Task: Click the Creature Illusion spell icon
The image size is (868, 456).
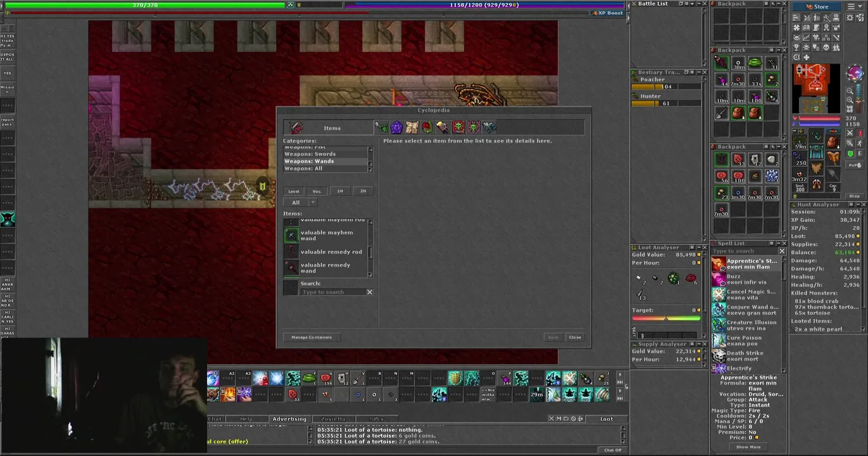Action: pos(719,325)
